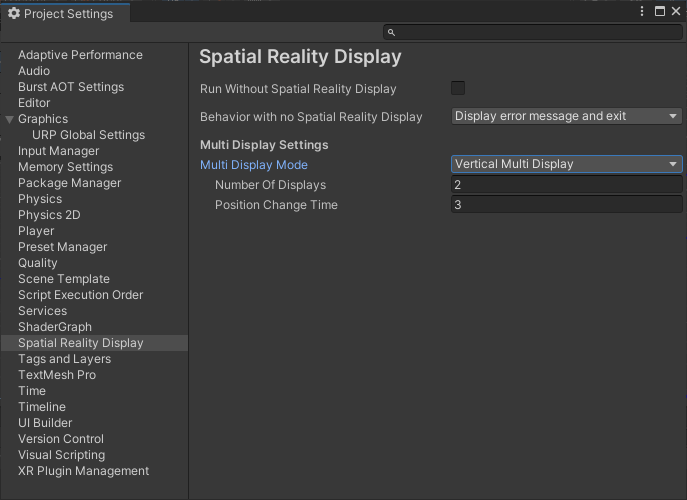Viewport: 687px width, 500px height.
Task: Click the Multi Display Settings heading
Action: pyautogui.click(x=264, y=145)
